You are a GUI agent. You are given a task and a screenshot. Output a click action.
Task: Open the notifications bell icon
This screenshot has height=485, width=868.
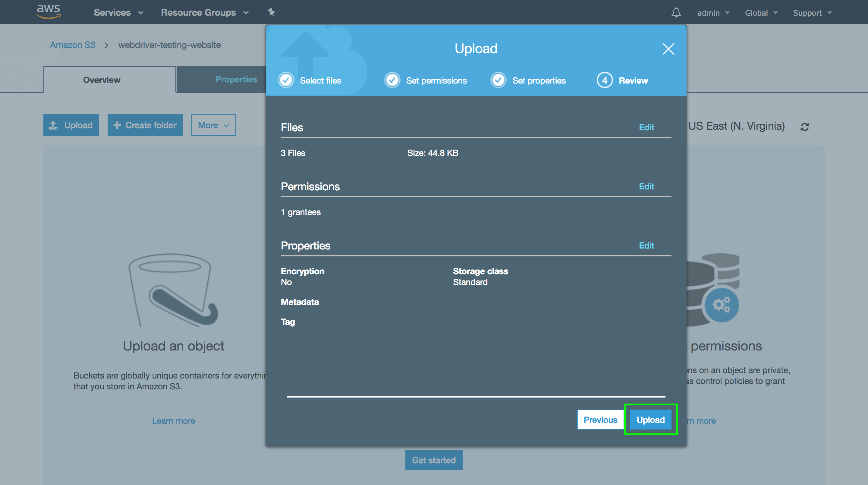(x=676, y=13)
